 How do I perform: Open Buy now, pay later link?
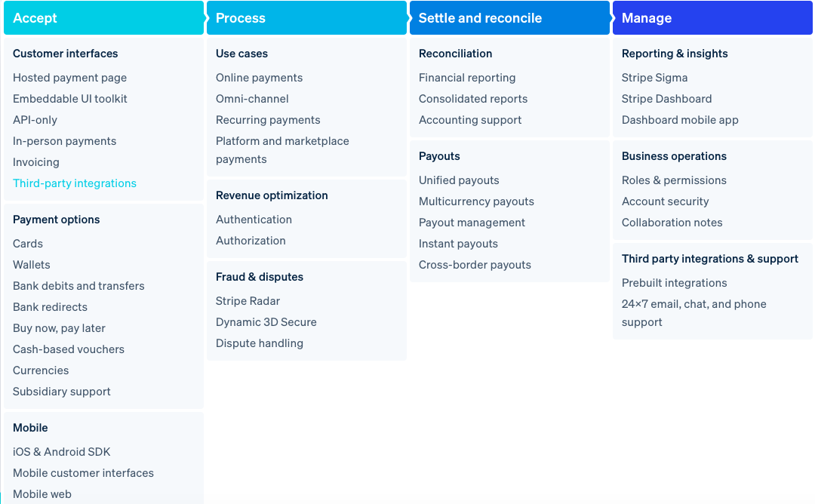(59, 328)
